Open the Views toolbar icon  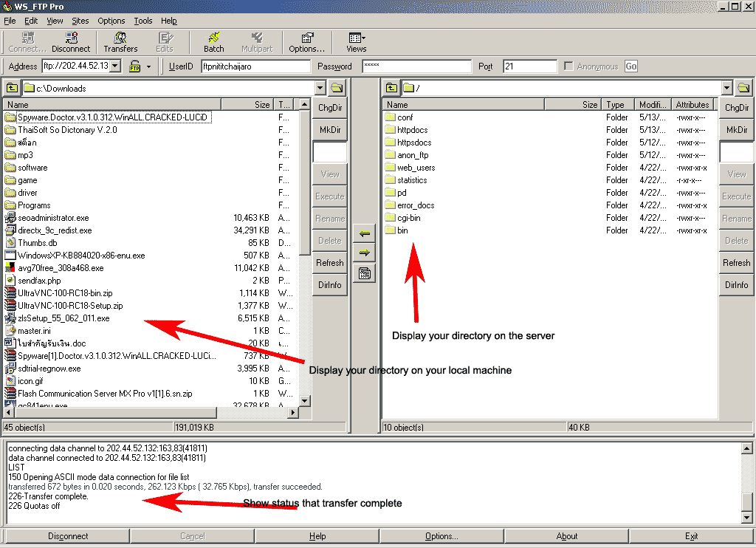357,42
